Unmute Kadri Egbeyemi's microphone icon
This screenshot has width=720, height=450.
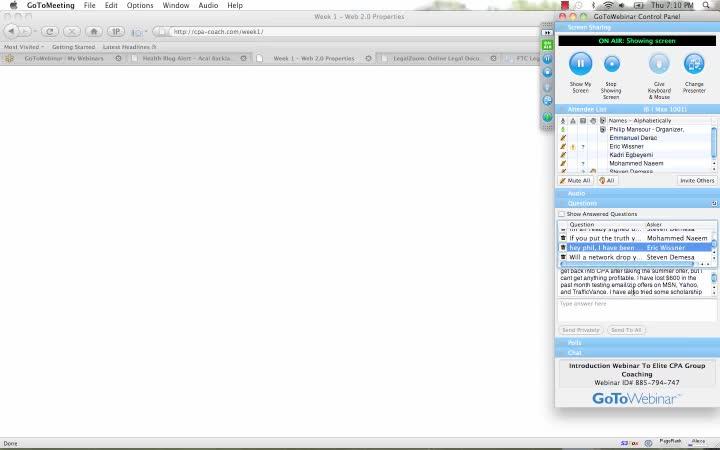[x=563, y=155]
